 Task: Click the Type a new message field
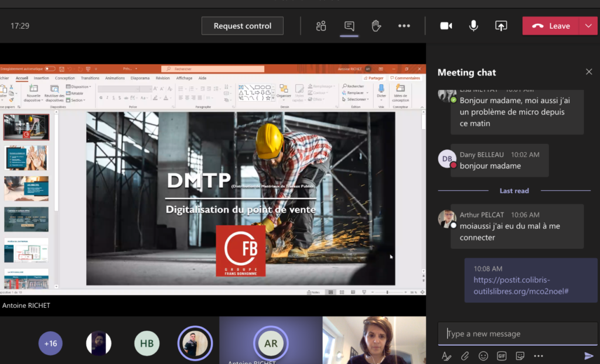(x=518, y=334)
